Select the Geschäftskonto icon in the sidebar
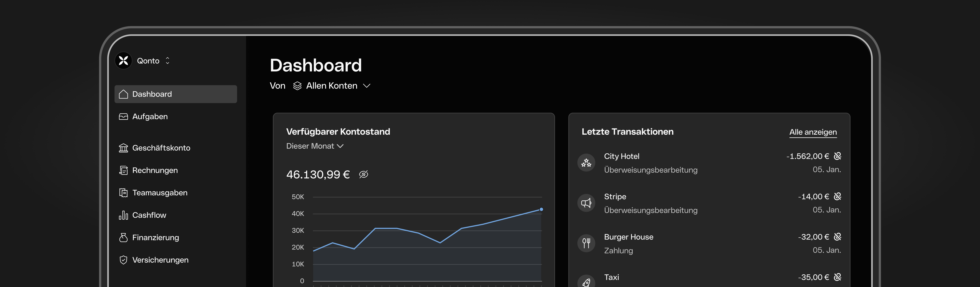The height and width of the screenshot is (287, 980). coord(124,148)
